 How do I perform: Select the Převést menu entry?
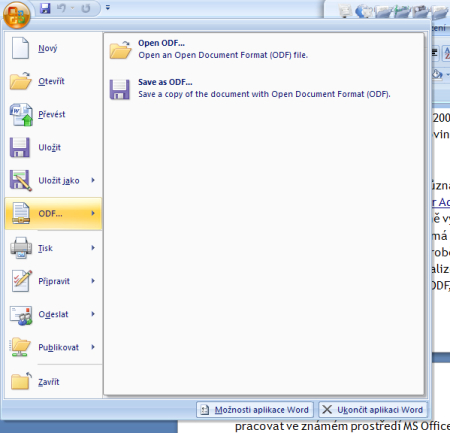[x=53, y=114]
